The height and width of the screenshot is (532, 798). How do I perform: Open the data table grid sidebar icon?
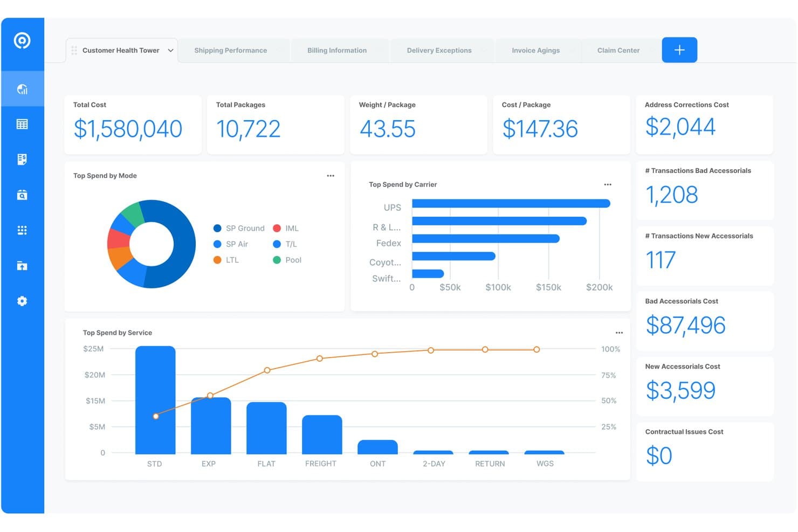pos(22,124)
